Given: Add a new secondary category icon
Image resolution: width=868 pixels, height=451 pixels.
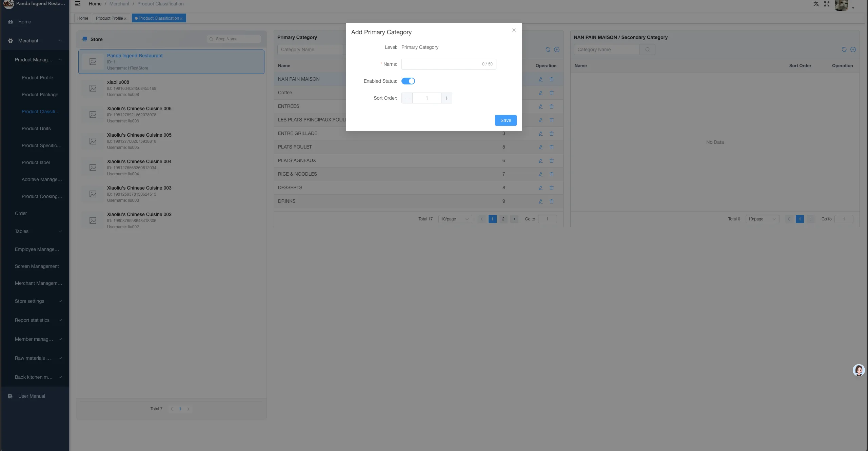Looking at the screenshot, I should coord(853,50).
